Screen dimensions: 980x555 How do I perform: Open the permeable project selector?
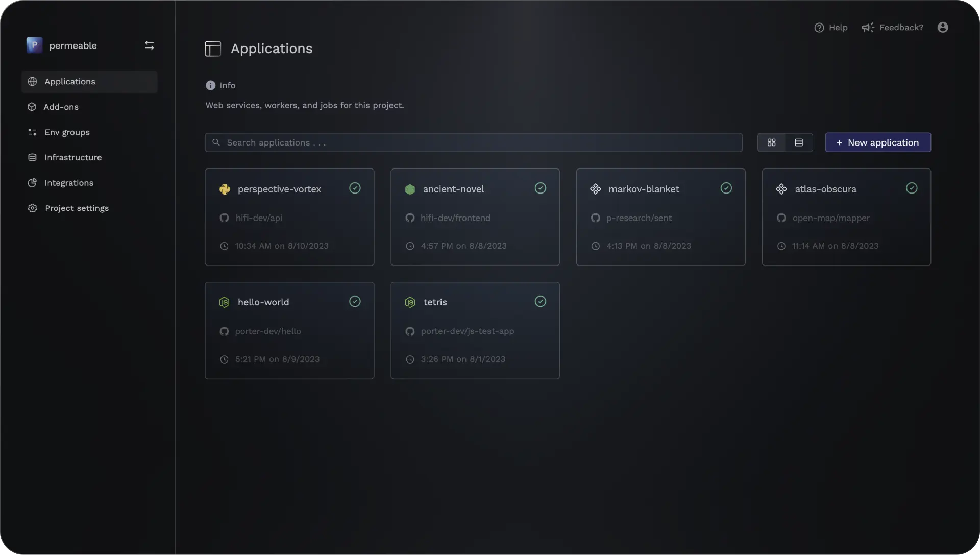point(72,45)
